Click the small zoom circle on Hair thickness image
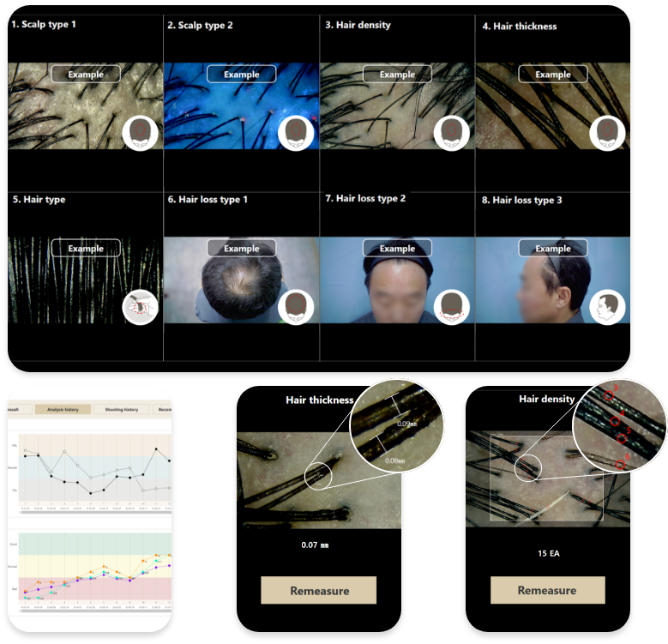Screen dimensions: 668x644 [x=318, y=476]
